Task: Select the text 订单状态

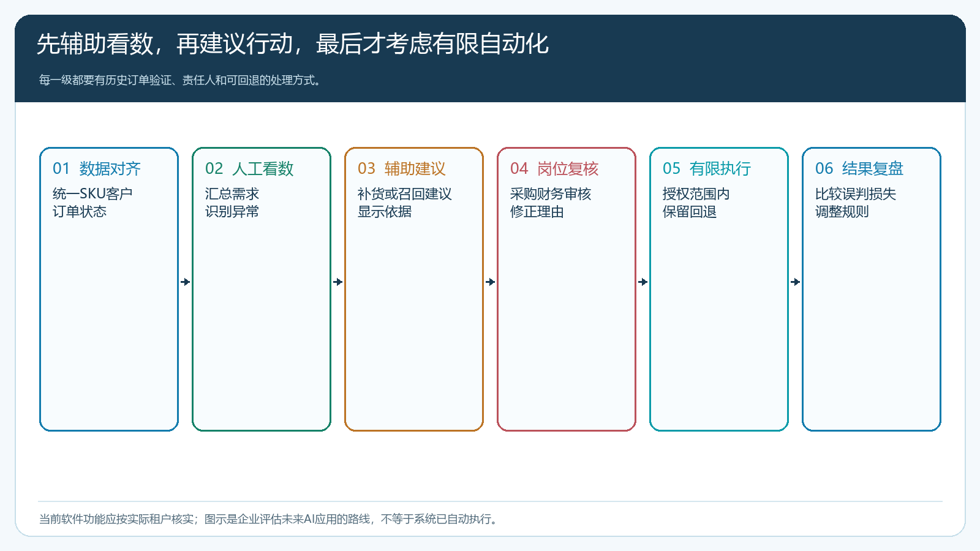Action: click(x=80, y=211)
